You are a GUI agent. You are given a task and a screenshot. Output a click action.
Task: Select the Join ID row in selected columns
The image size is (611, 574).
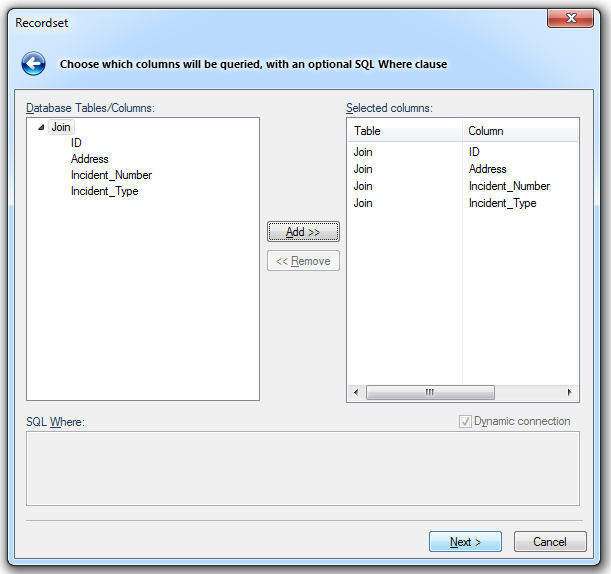[460, 152]
